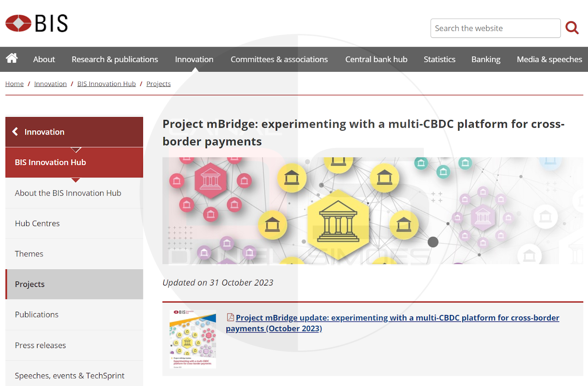
Task: Open the Statistics menu
Action: pos(440,59)
